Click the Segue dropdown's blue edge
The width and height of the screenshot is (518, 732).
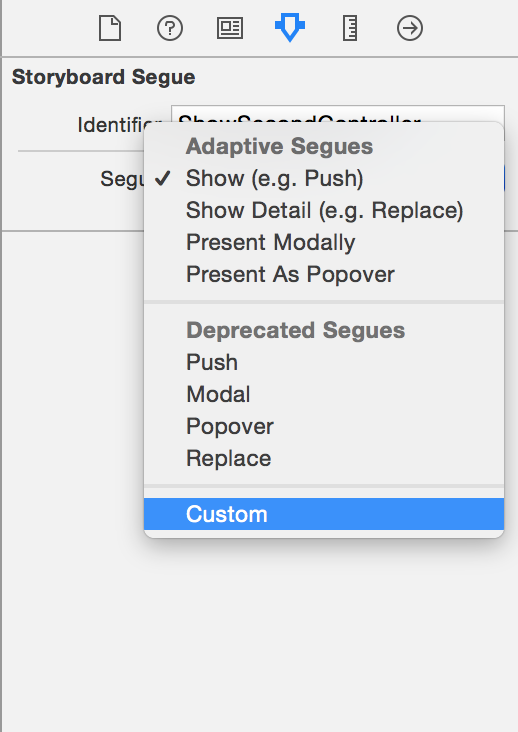click(504, 178)
